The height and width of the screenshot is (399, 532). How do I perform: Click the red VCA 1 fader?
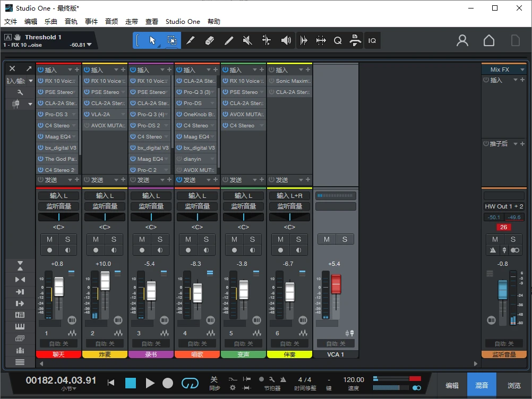pos(336,284)
